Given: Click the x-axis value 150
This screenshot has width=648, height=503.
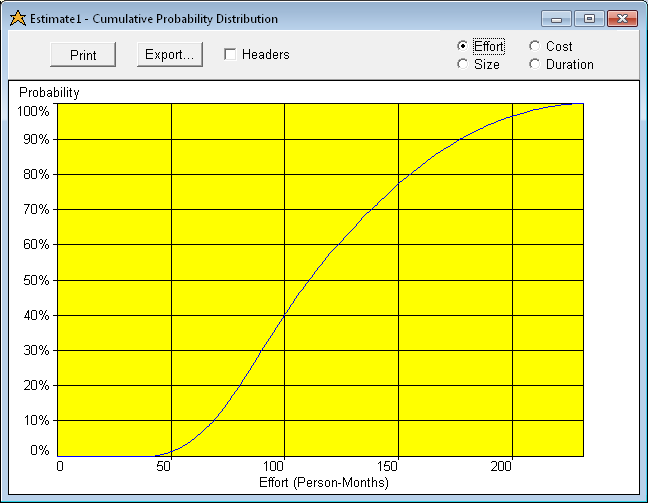Looking at the screenshot, I should (x=387, y=466).
